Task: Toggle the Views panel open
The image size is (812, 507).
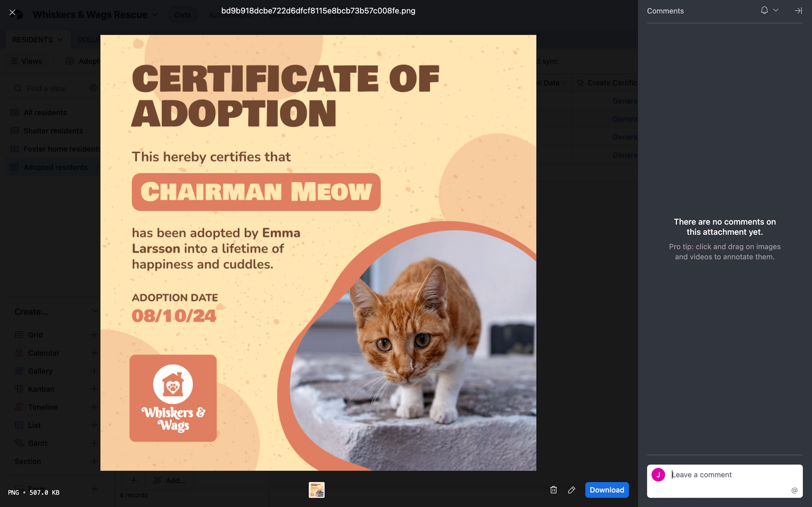Action: [26, 61]
